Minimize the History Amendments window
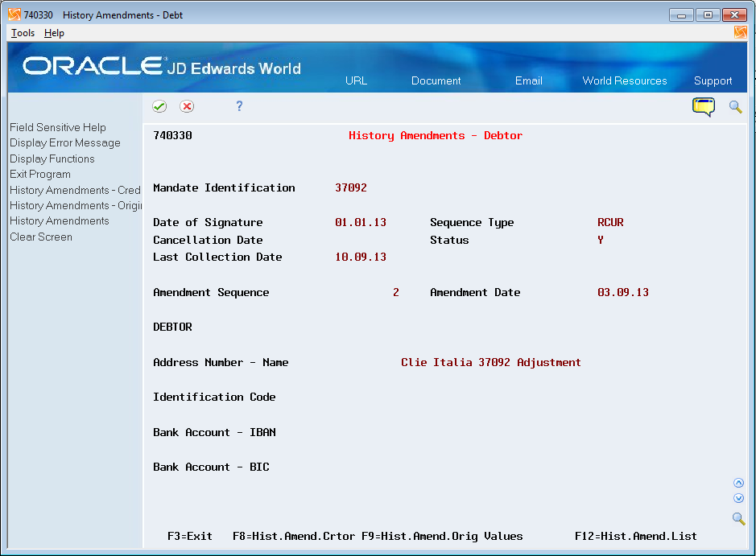 click(681, 15)
